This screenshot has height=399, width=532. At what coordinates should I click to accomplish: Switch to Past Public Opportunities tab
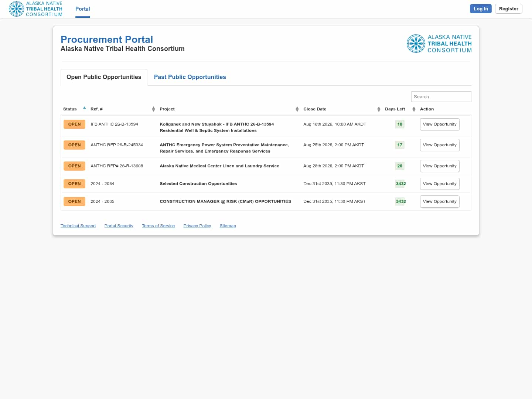(x=190, y=77)
